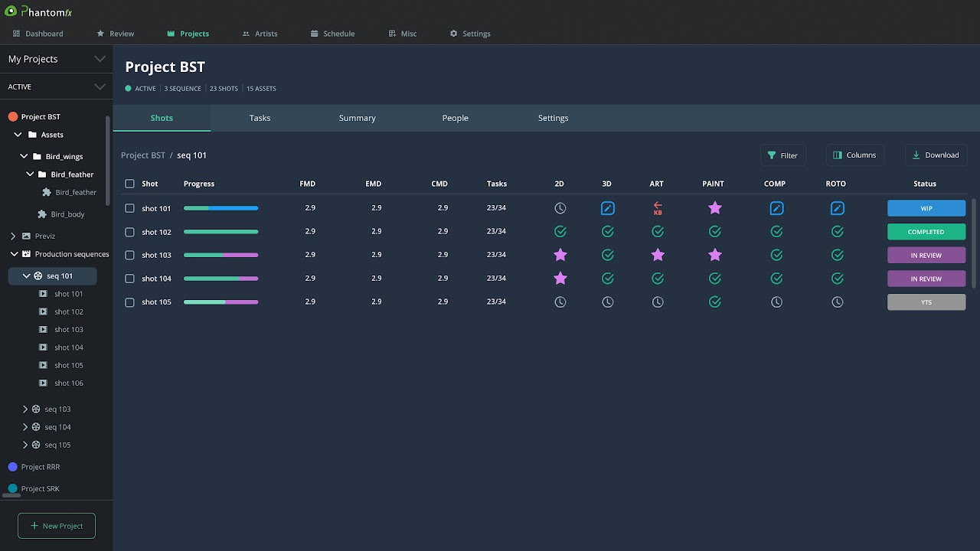
Task: Click the Phantomfx logo icon
Action: (x=11, y=11)
